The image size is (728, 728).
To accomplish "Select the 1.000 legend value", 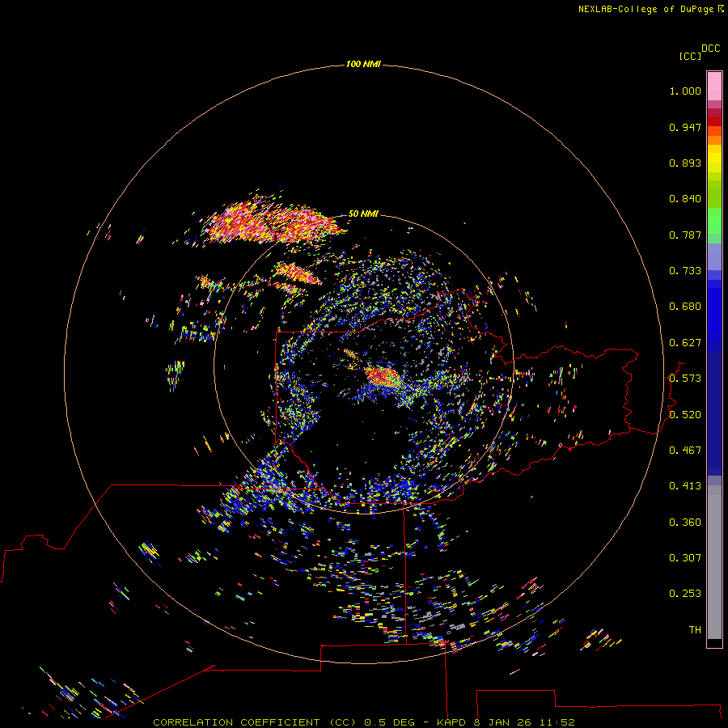I will coord(685,91).
